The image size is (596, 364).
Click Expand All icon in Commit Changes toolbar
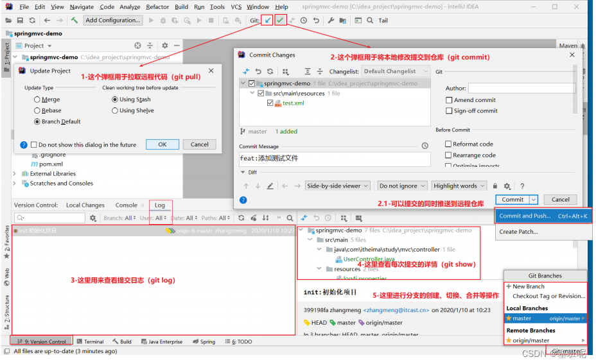(x=308, y=71)
